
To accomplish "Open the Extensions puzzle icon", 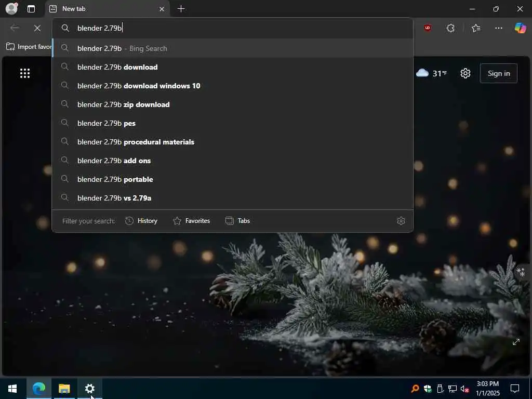I will pyautogui.click(x=450, y=28).
